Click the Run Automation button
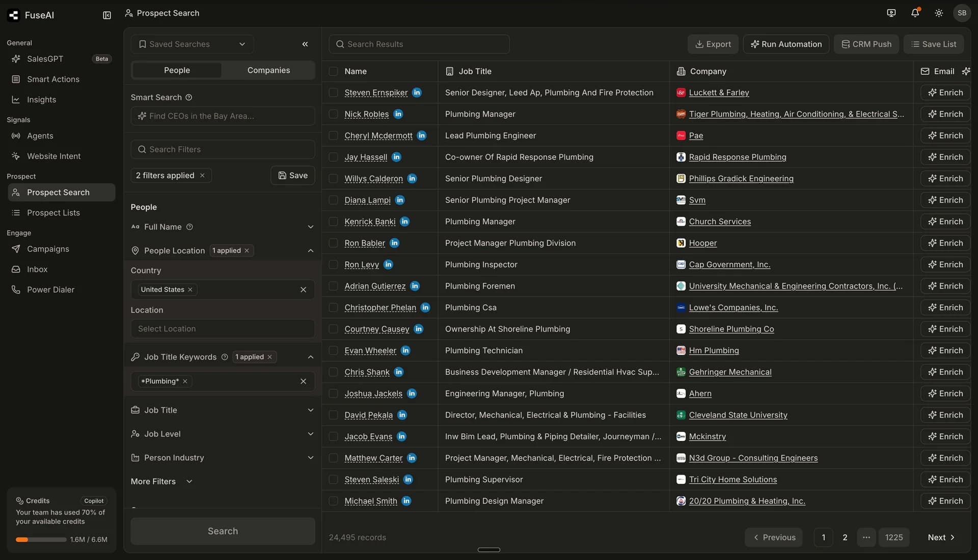 point(785,44)
